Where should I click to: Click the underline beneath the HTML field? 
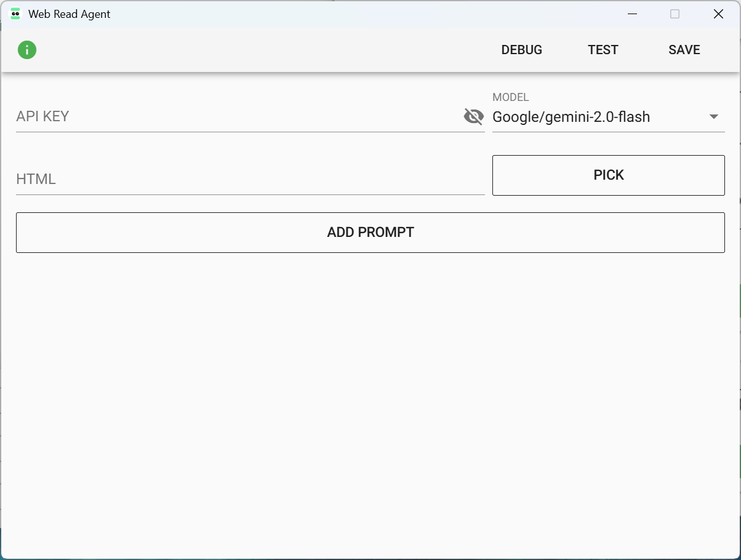(x=246, y=194)
